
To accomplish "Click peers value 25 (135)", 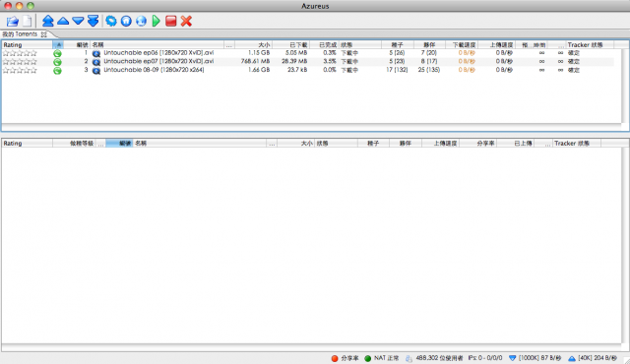I will (x=429, y=70).
